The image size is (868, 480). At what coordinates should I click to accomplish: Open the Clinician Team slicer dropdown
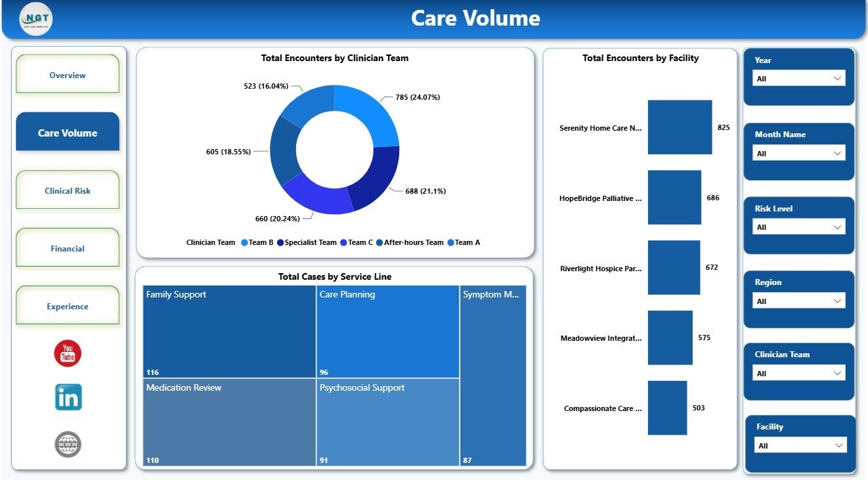pyautogui.click(x=798, y=373)
